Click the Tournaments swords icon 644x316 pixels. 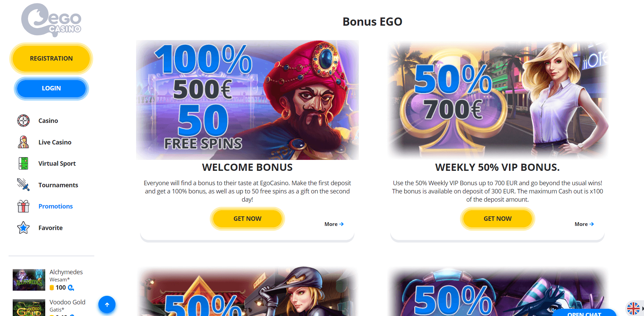tap(23, 185)
